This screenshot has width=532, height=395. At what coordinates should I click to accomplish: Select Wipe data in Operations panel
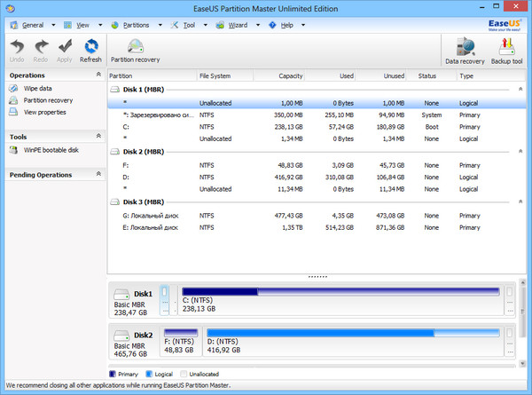click(x=37, y=89)
